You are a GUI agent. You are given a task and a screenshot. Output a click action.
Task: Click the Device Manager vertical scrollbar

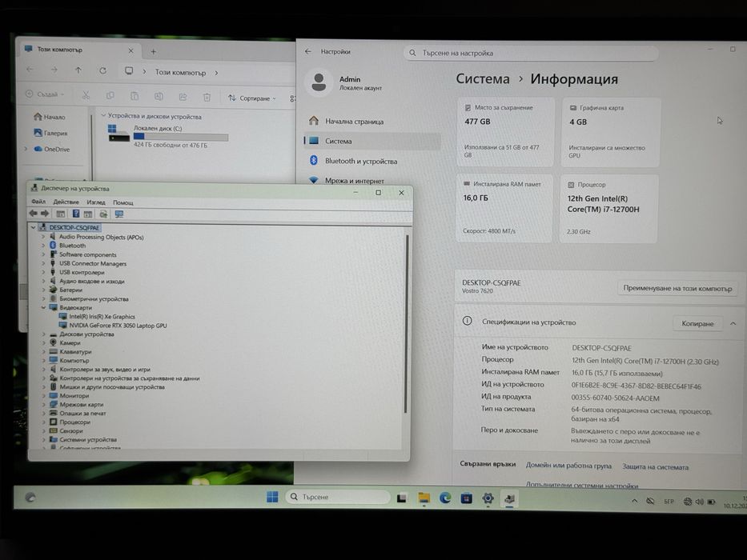pyautogui.click(x=406, y=324)
